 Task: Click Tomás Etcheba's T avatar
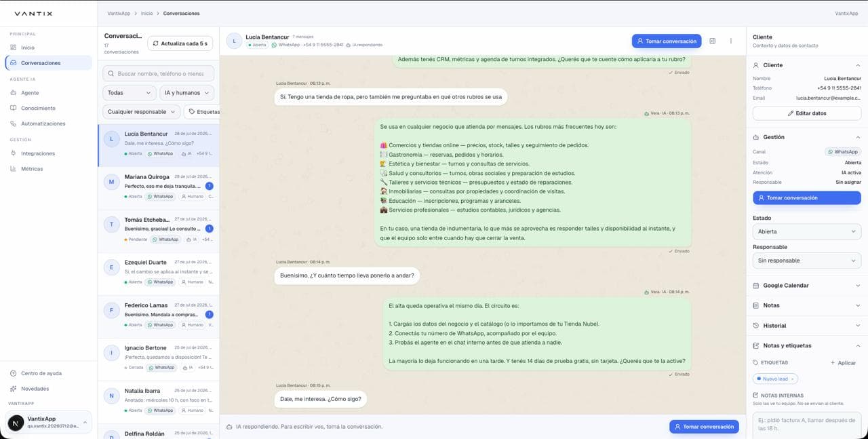111,225
